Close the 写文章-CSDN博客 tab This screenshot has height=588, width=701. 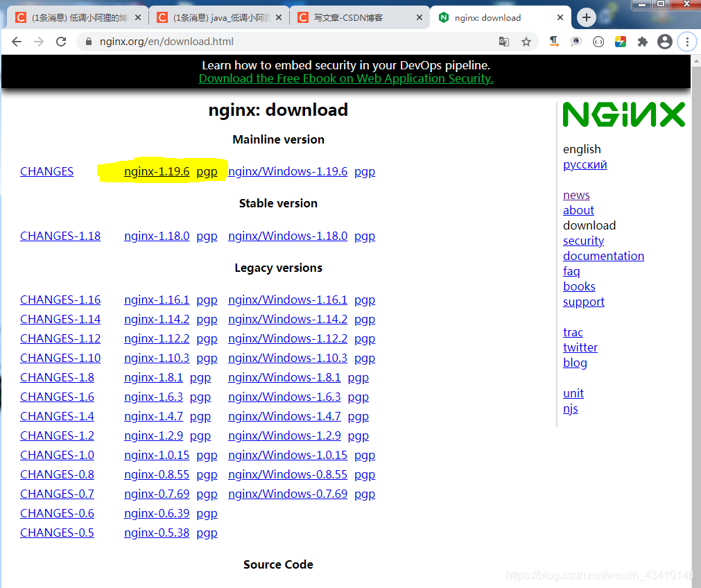(419, 17)
